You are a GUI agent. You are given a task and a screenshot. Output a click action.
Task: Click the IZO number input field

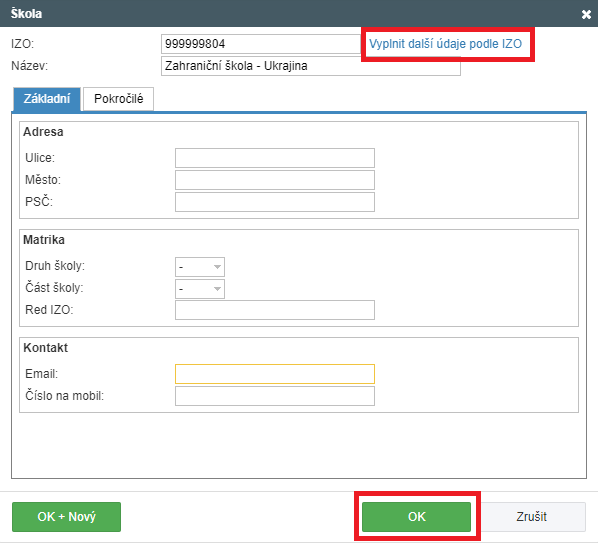(261, 44)
